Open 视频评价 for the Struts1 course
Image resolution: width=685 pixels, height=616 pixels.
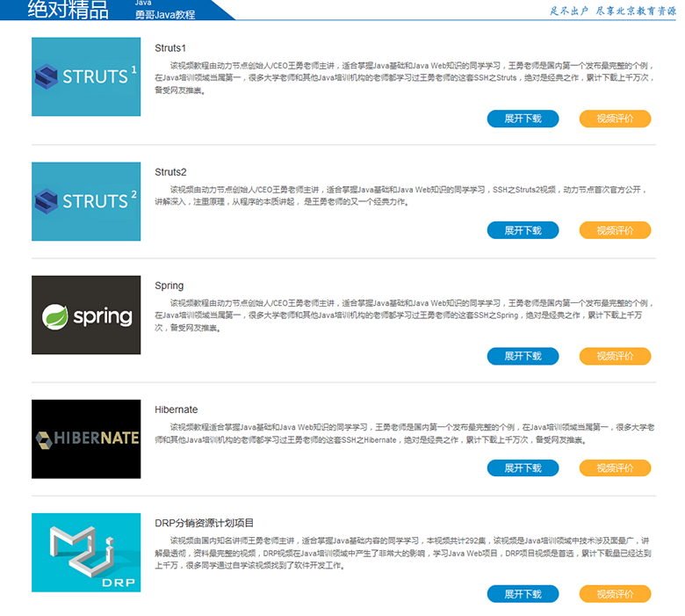615,119
